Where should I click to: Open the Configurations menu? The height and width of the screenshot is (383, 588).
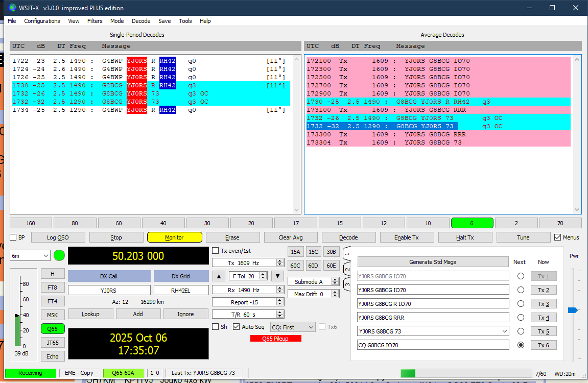tap(42, 21)
